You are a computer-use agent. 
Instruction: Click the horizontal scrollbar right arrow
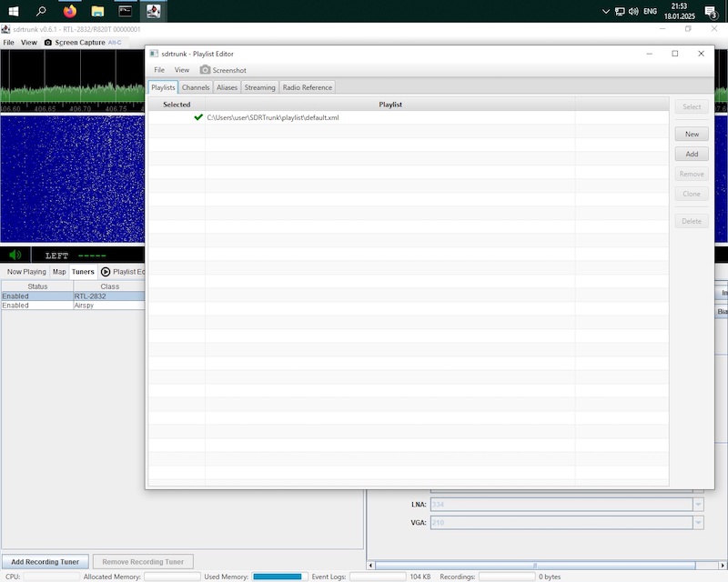(x=723, y=566)
